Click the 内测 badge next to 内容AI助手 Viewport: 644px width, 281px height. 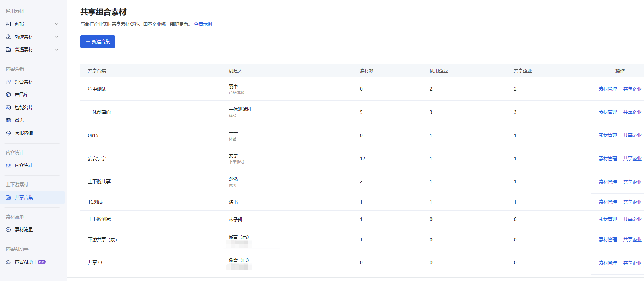pos(42,262)
